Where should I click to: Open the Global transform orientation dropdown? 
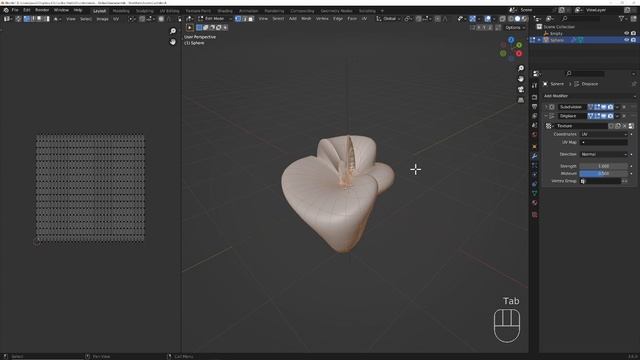(x=389, y=19)
